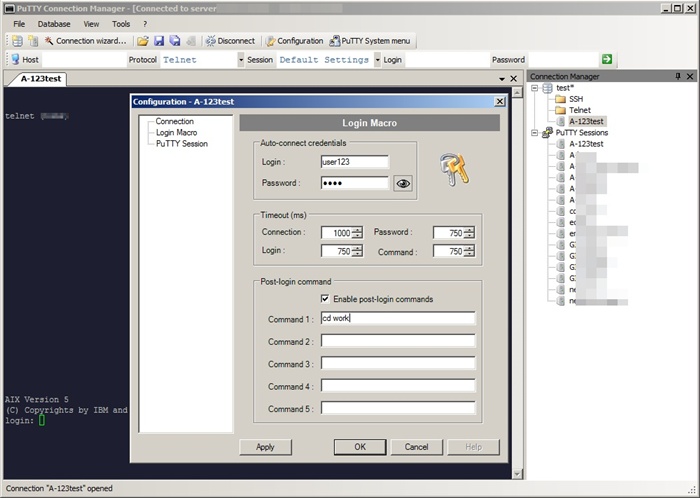Toggle password visibility eye button
Screen dimensions: 700x498
click(403, 183)
